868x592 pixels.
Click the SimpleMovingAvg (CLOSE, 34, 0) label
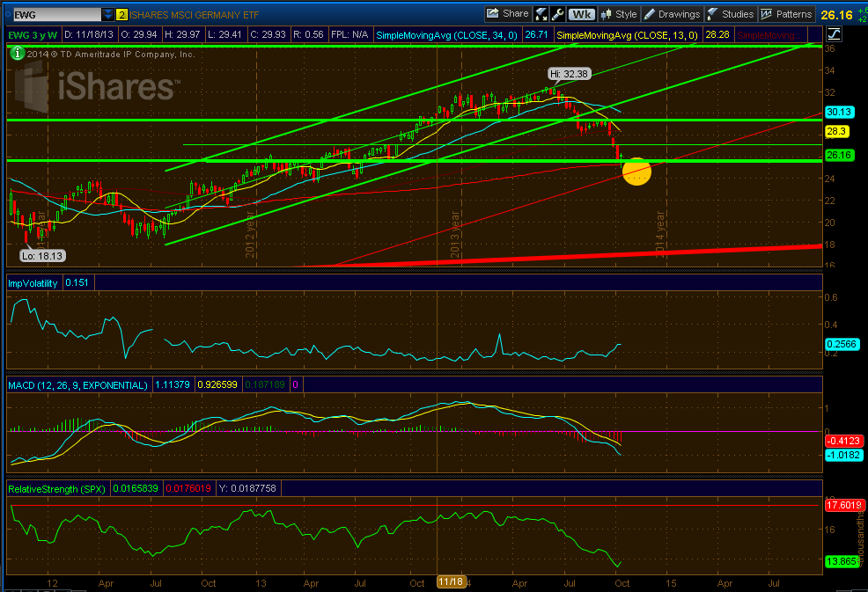[446, 35]
